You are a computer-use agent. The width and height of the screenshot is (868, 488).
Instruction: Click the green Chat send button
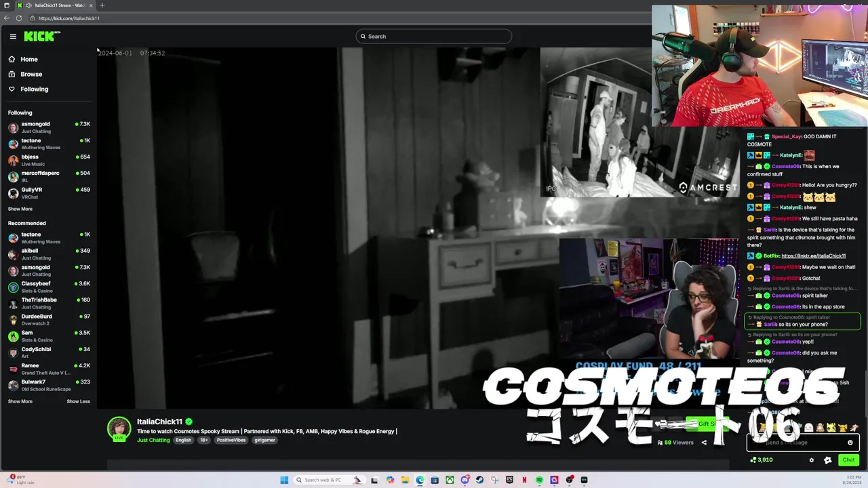click(849, 460)
